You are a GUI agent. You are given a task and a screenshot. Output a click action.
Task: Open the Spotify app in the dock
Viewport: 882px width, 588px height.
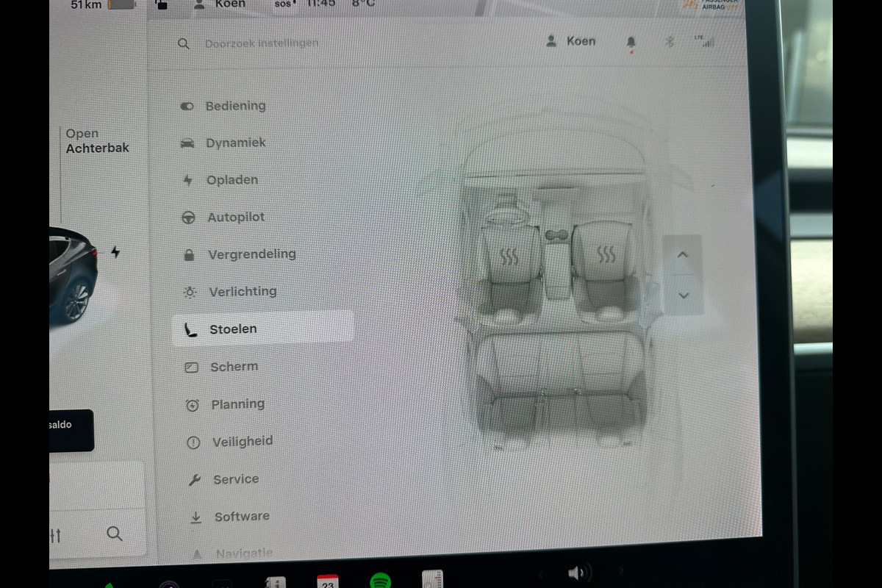click(380, 581)
